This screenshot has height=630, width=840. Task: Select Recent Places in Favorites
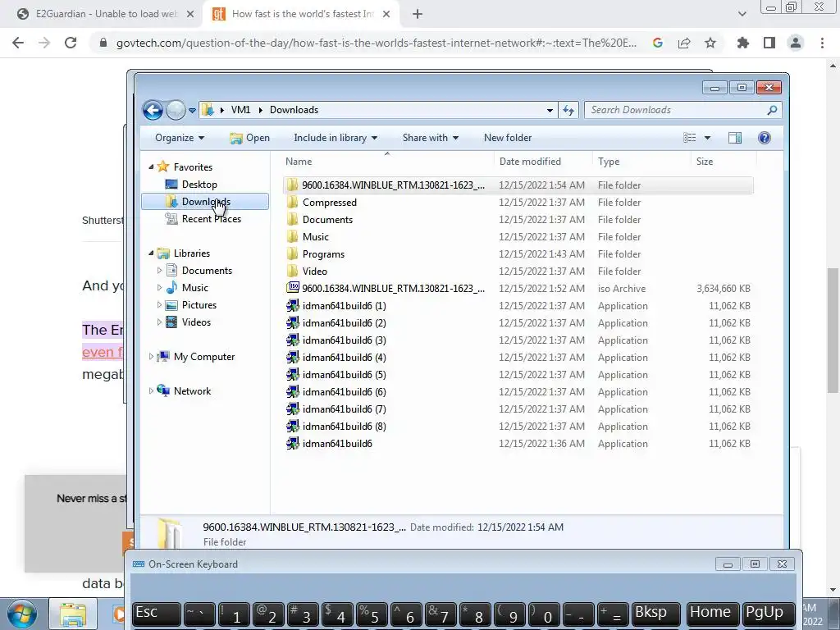tap(211, 218)
